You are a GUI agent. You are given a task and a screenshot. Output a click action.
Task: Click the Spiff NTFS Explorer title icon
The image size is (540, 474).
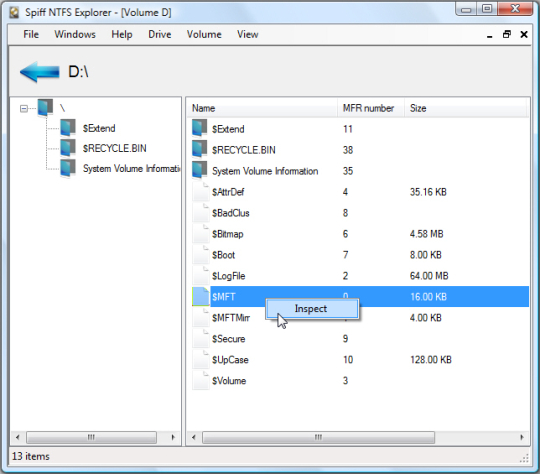(14, 12)
